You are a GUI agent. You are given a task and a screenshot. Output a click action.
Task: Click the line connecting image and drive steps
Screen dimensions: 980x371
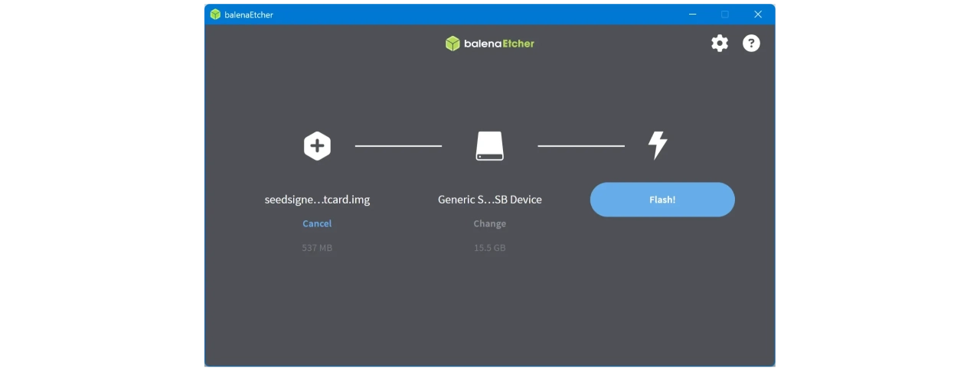click(398, 145)
